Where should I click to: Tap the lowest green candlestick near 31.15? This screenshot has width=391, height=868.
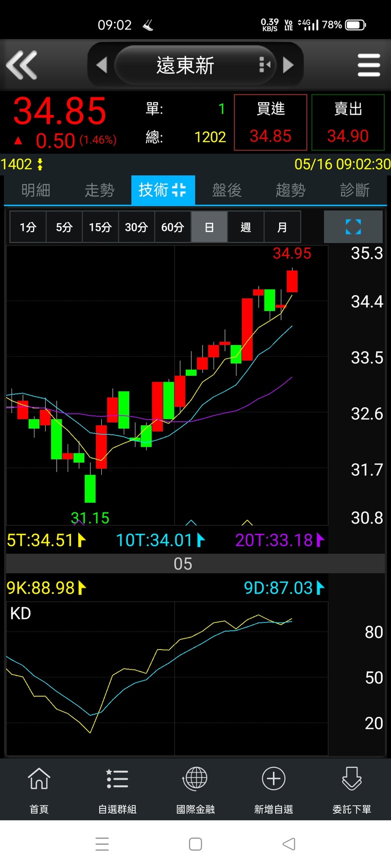click(90, 488)
